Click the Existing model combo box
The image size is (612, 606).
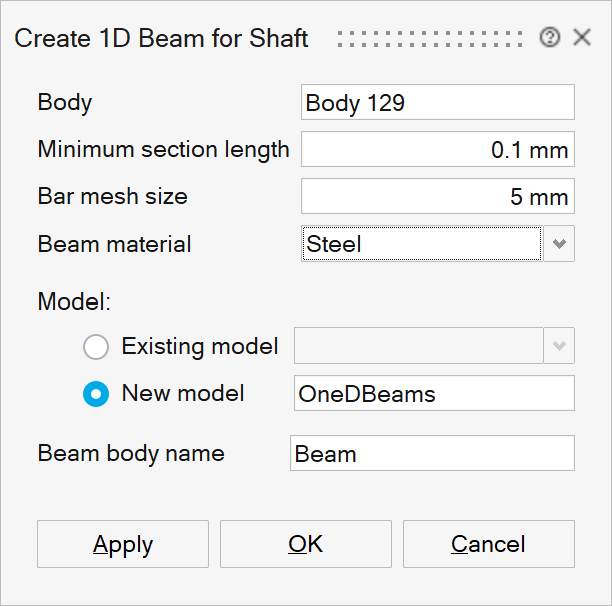(418, 347)
